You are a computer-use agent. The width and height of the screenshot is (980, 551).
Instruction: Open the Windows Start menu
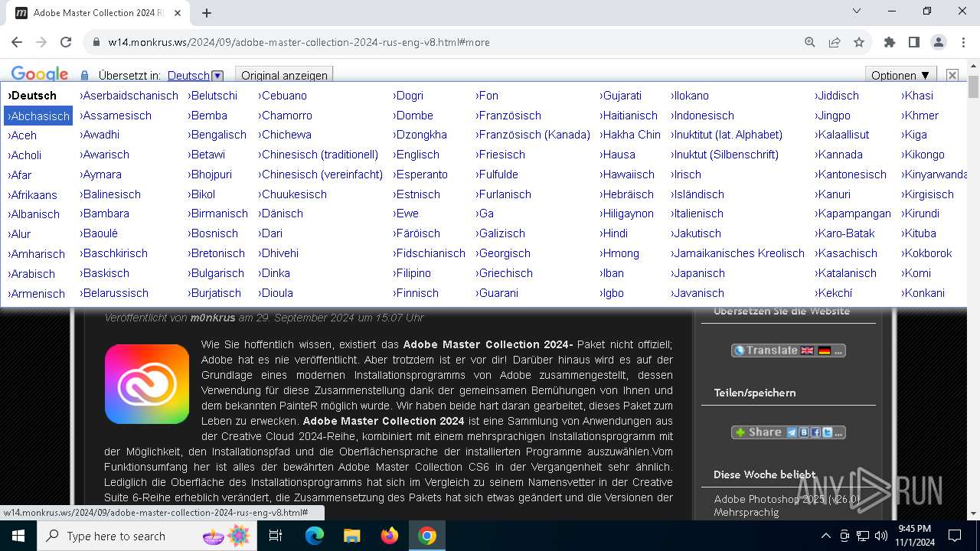coord(18,536)
